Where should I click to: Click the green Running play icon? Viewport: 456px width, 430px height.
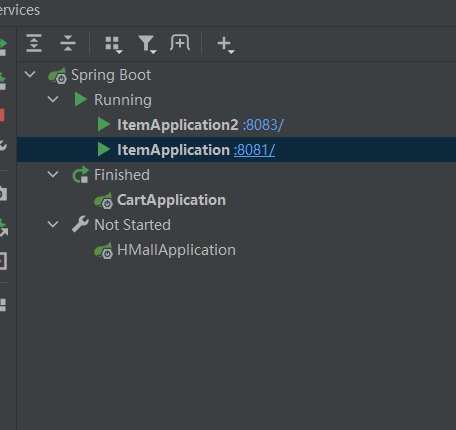(81, 99)
